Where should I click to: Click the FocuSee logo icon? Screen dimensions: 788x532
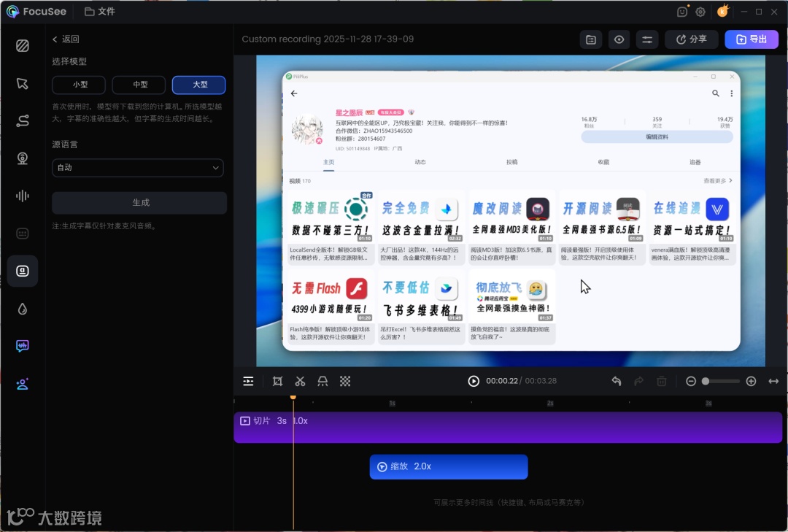tap(12, 12)
